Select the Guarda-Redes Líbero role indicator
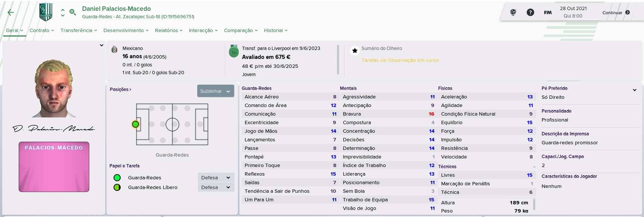 click(x=117, y=187)
